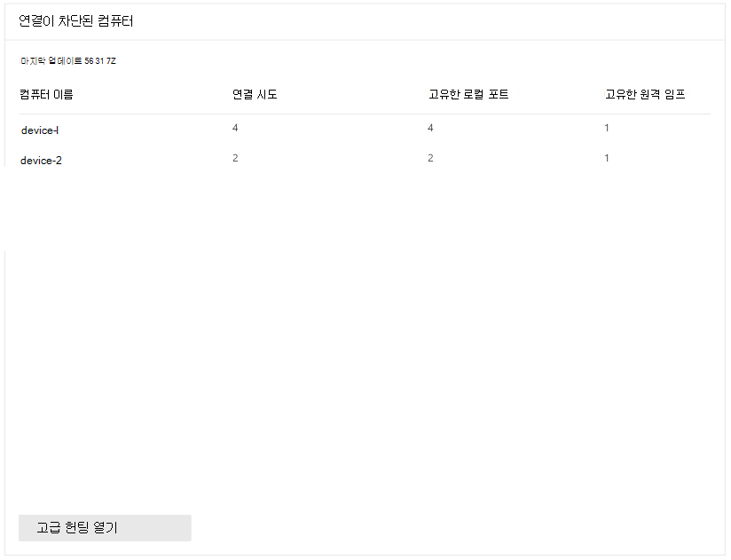Click device-1 고유한 로컬 포트 value 4

430,129
